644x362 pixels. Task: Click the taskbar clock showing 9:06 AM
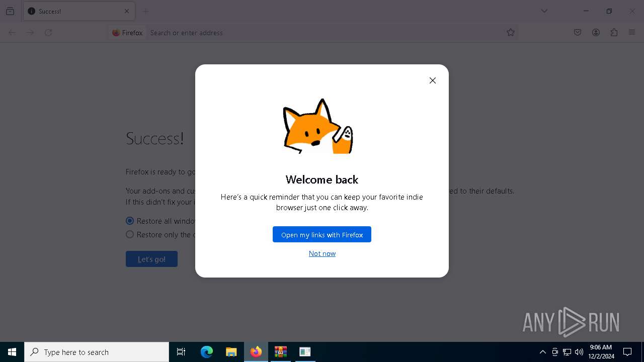click(x=601, y=352)
